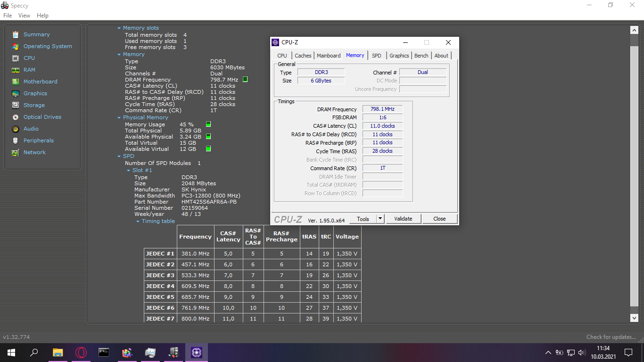Collapse the SPD section
644x362 pixels.
pyautogui.click(x=119, y=156)
